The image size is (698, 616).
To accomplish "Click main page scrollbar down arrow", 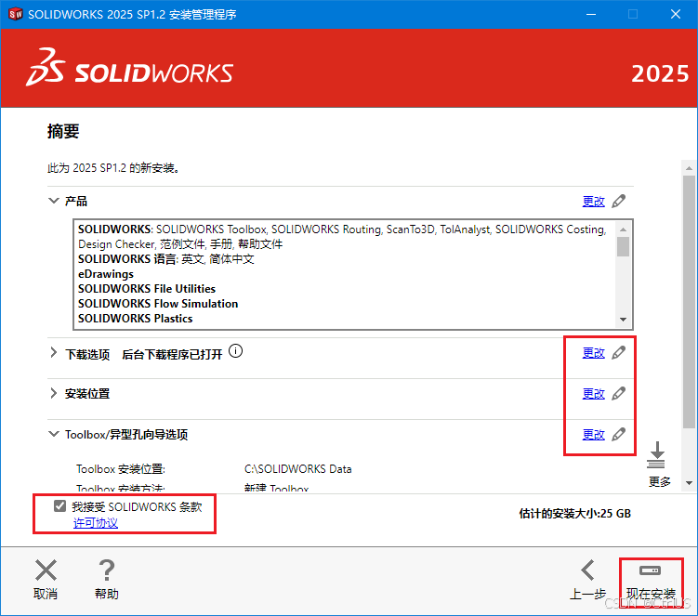I will (x=689, y=483).
